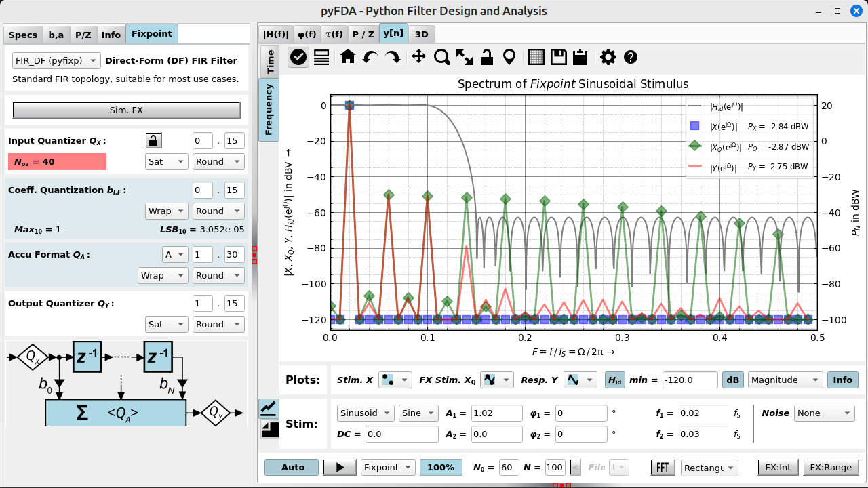Click the N0 field showing 60

509,468
